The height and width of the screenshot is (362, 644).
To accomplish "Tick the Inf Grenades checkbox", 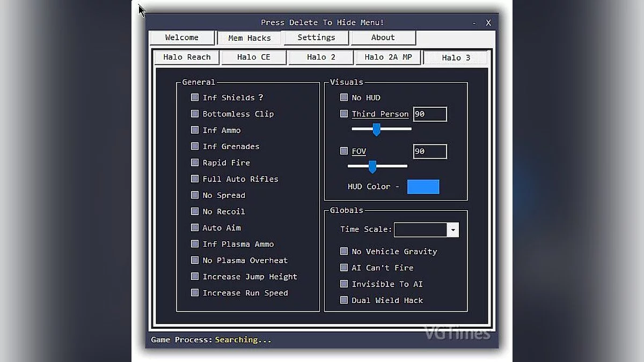I will (x=195, y=146).
